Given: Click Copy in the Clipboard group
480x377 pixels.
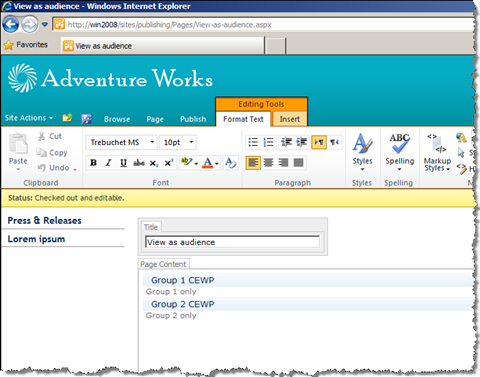Looking at the screenshot, I should coord(52,153).
